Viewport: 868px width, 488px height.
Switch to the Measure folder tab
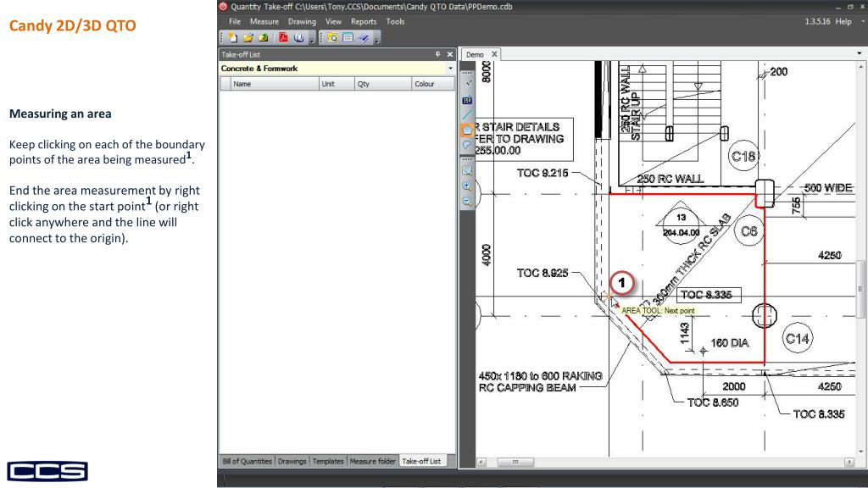373,461
